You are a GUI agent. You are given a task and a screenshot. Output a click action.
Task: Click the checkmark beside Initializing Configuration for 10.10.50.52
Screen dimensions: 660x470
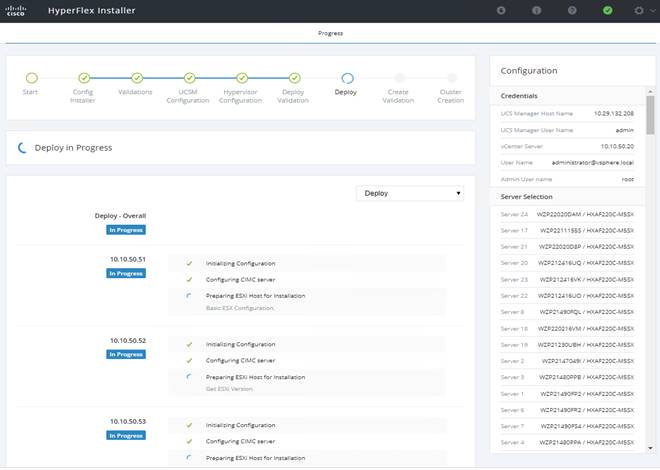click(x=189, y=345)
